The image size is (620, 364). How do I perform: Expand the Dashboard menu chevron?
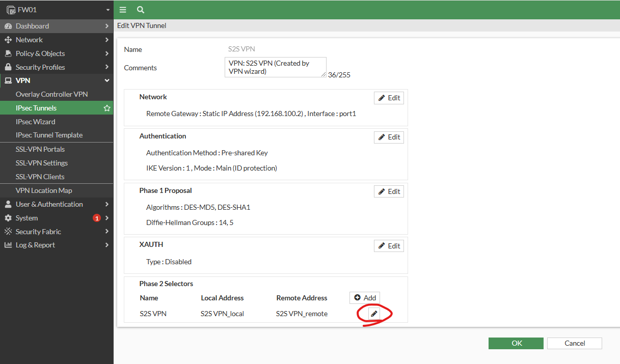click(107, 26)
